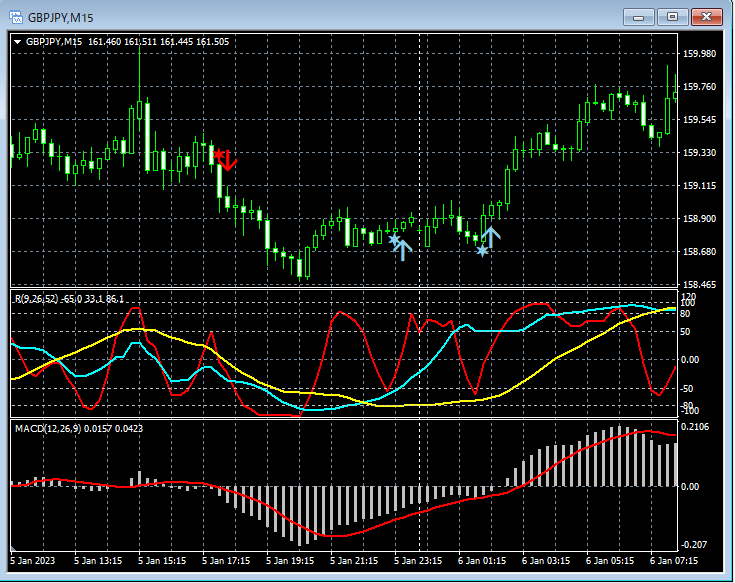This screenshot has width=735, height=583.
Task: Click the 6 Jan 01:15 time label
Action: (x=482, y=561)
